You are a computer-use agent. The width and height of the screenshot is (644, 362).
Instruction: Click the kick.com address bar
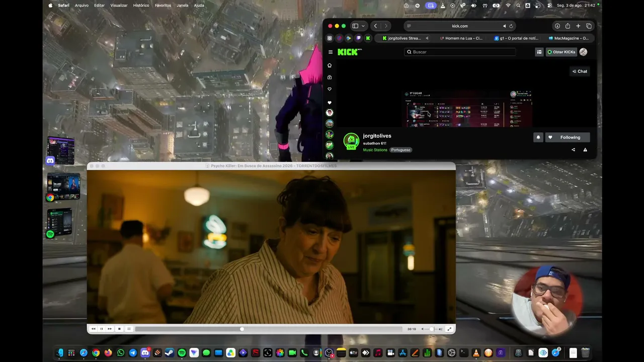(x=460, y=26)
